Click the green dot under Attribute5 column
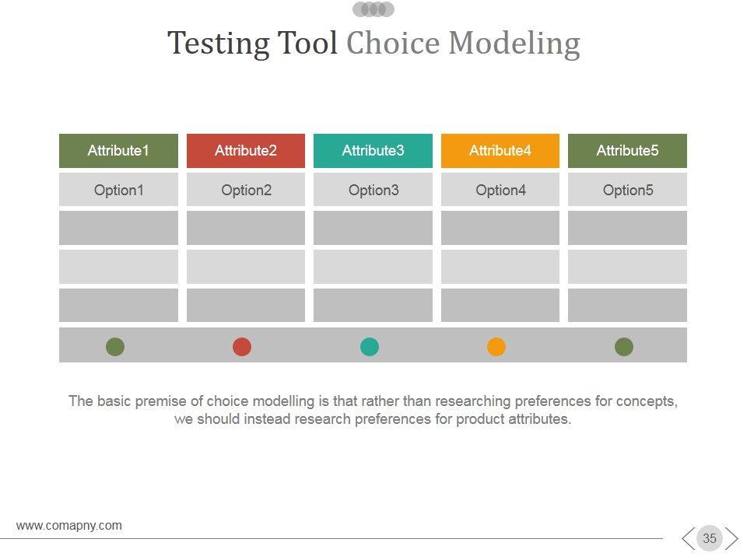The width and height of the screenshot is (747, 560). (624, 347)
